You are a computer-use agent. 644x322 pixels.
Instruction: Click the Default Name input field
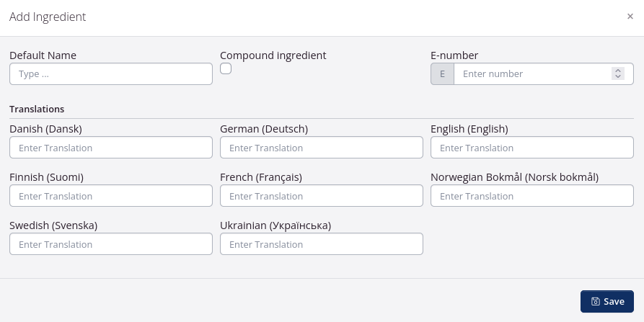(111, 73)
